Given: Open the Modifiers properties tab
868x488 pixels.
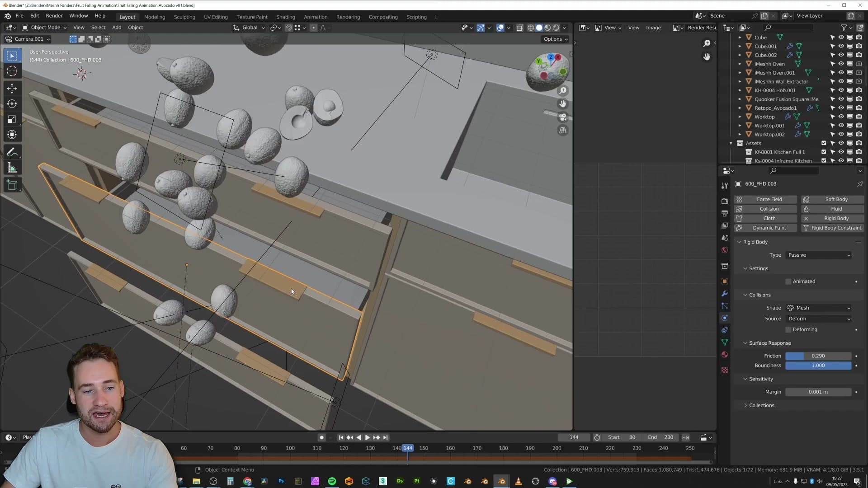Looking at the screenshot, I should tap(725, 294).
